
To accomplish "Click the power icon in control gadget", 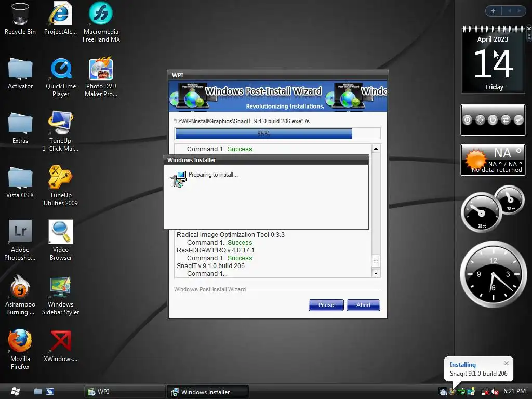I will pyautogui.click(x=493, y=120).
